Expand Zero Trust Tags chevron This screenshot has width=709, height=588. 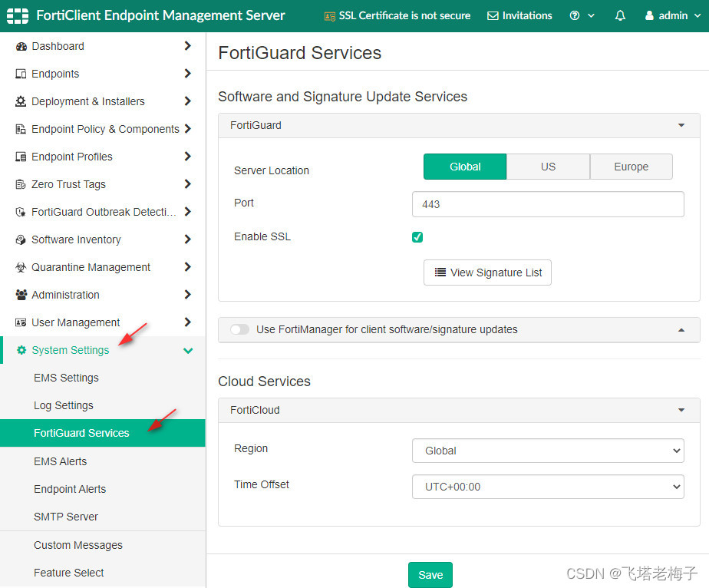click(x=188, y=183)
